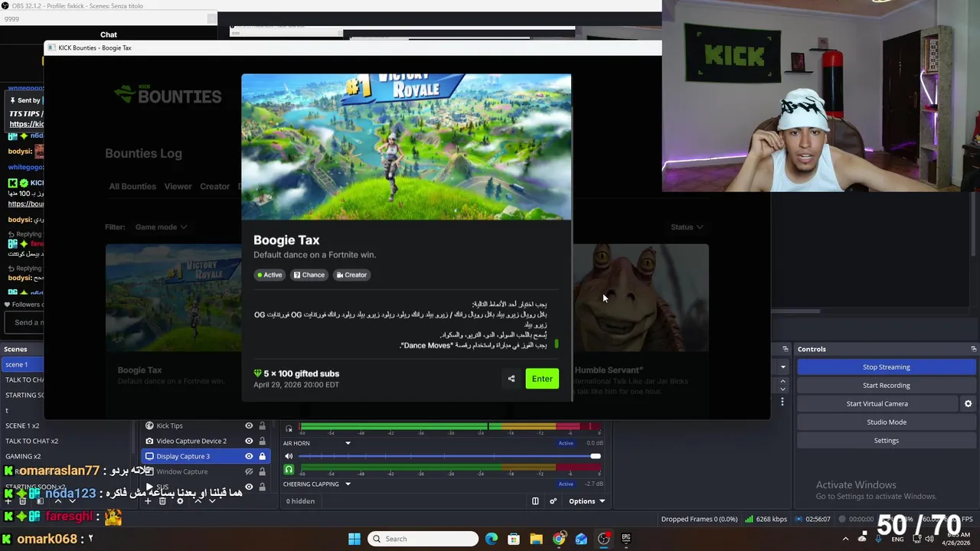
Task: Open source properties gear in Sources toolbar
Action: (x=180, y=501)
